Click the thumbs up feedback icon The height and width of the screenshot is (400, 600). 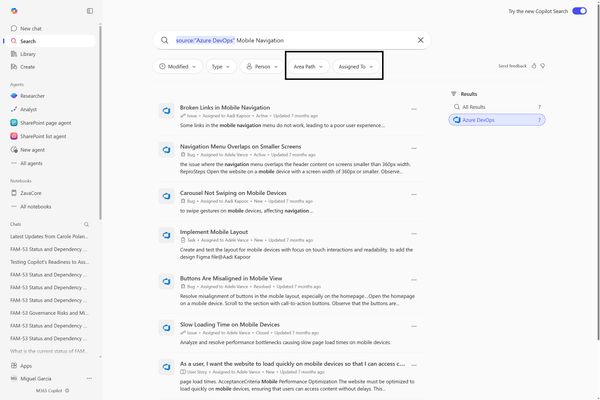[x=534, y=66]
